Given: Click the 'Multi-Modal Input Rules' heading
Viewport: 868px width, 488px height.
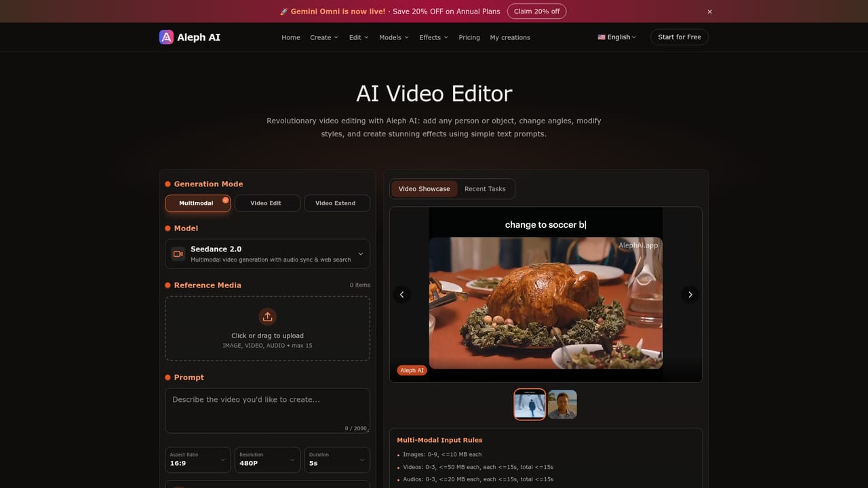Looking at the screenshot, I should click(x=439, y=440).
